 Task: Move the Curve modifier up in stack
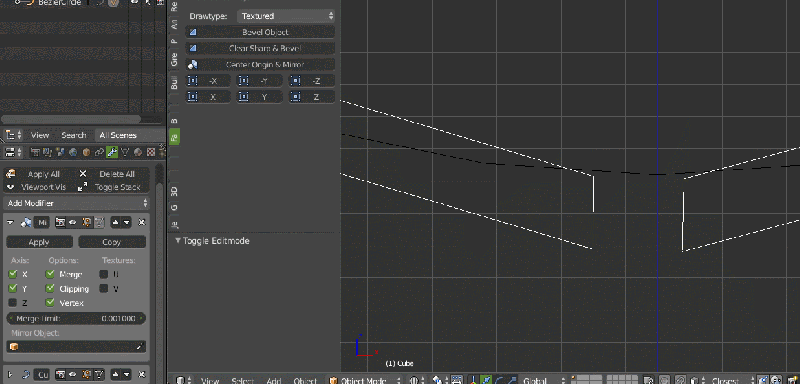(x=115, y=375)
